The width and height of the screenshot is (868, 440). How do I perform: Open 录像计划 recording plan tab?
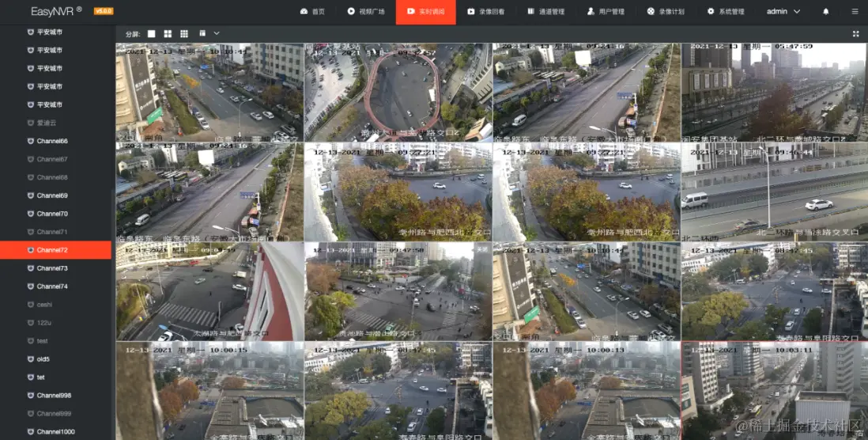click(x=666, y=12)
